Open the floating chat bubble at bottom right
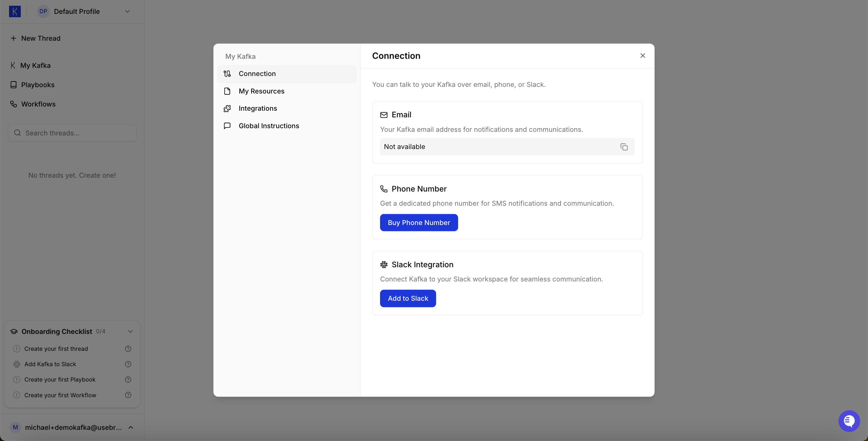 point(849,421)
